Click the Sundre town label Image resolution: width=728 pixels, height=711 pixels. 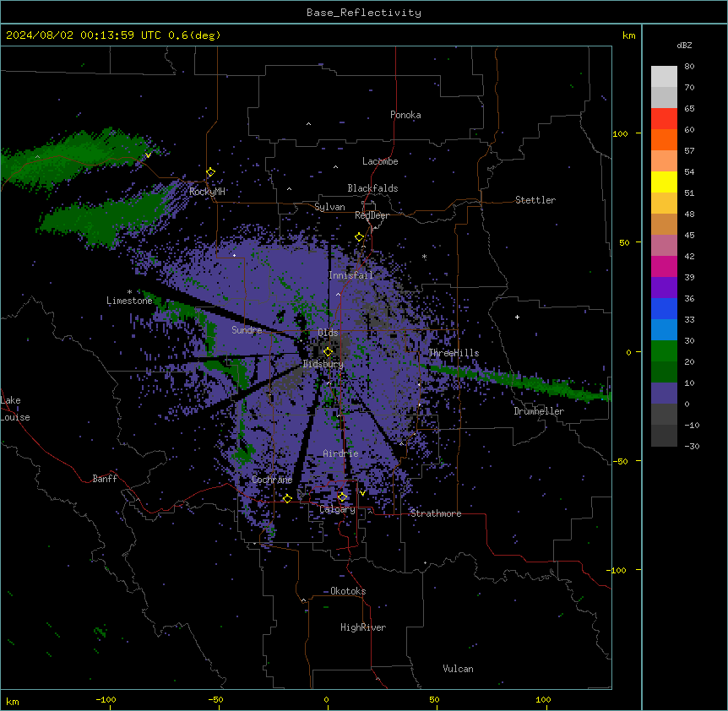247,330
